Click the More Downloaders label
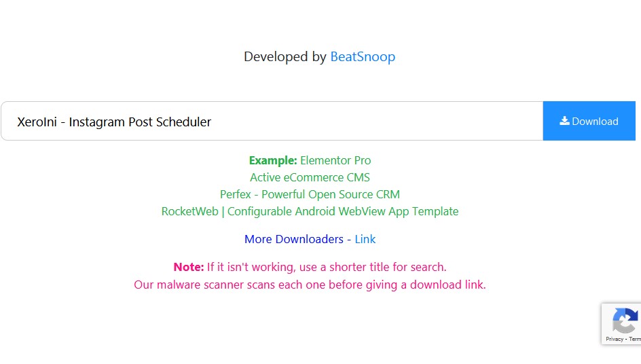The height and width of the screenshot is (364, 641). pyautogui.click(x=293, y=239)
